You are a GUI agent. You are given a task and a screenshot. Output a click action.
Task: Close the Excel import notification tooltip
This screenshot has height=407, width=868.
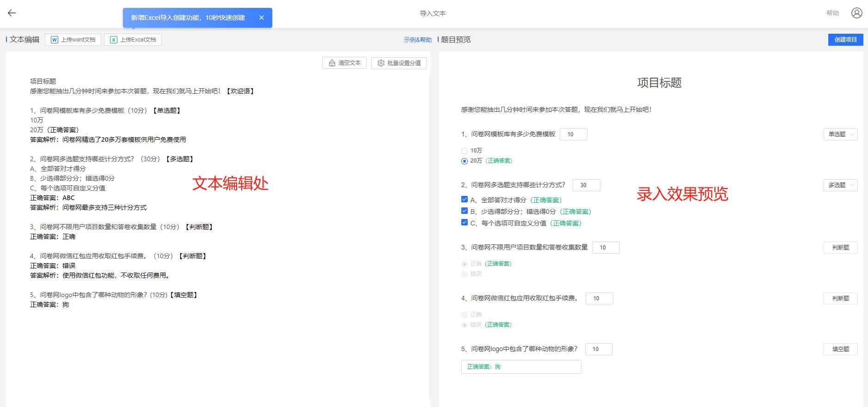262,18
